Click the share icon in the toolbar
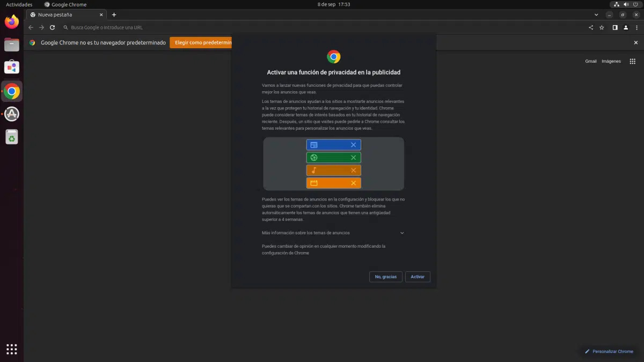 point(591,27)
